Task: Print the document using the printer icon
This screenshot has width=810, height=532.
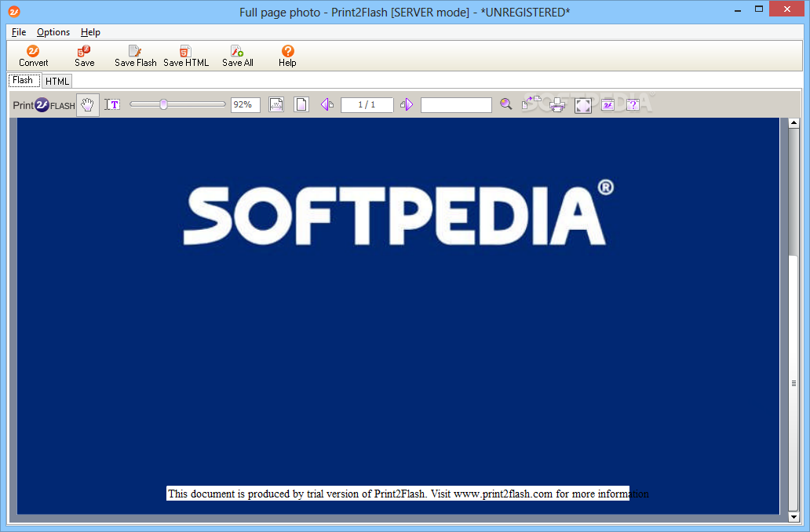Action: (x=557, y=105)
